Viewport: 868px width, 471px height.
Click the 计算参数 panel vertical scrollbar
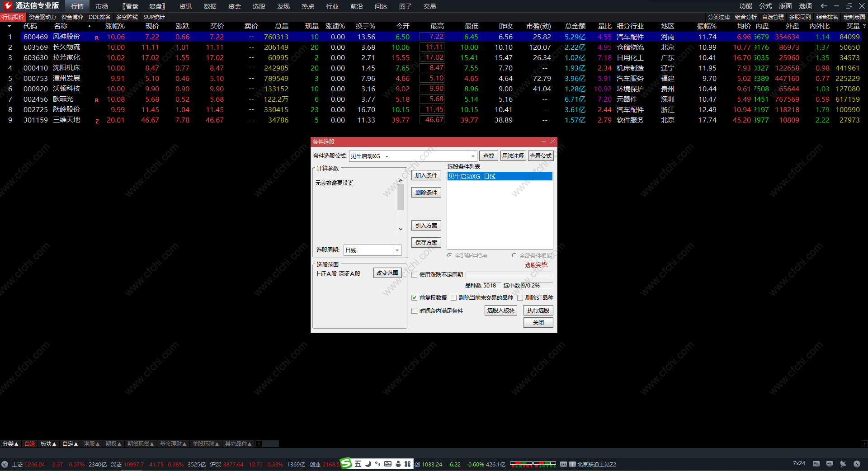[x=401, y=204]
